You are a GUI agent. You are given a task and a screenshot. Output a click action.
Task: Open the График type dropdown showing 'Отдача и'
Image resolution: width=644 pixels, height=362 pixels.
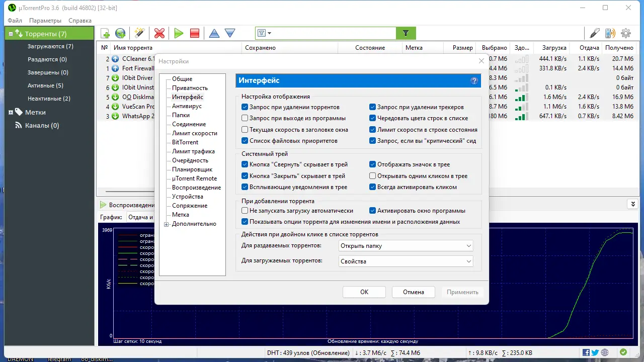[140, 217]
